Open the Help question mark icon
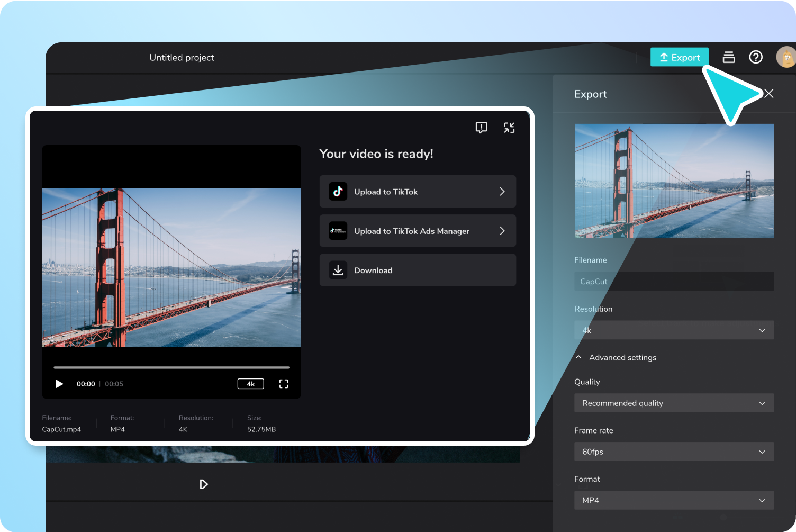The image size is (796, 532). [x=756, y=57]
